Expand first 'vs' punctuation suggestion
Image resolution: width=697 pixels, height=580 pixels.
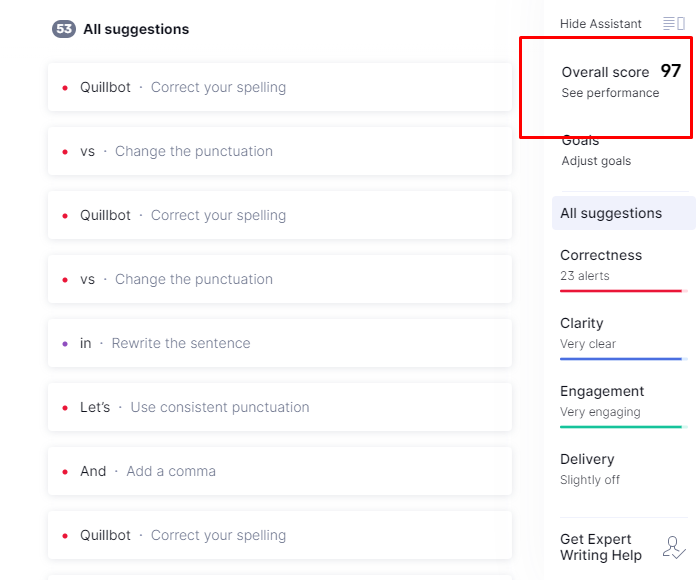coord(280,151)
